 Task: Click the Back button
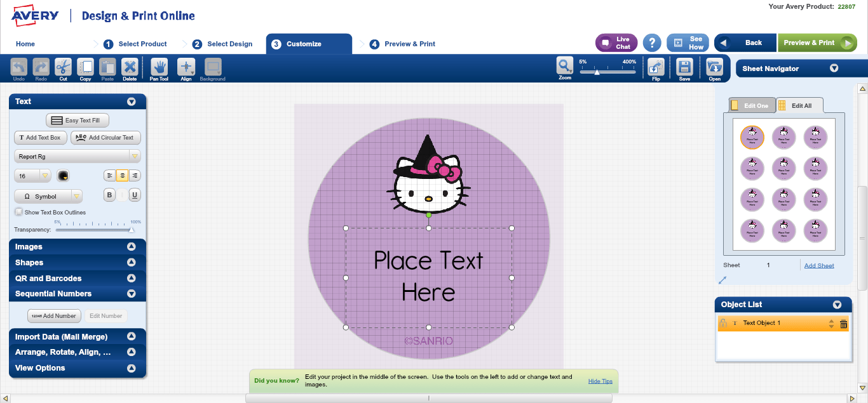[x=745, y=43]
